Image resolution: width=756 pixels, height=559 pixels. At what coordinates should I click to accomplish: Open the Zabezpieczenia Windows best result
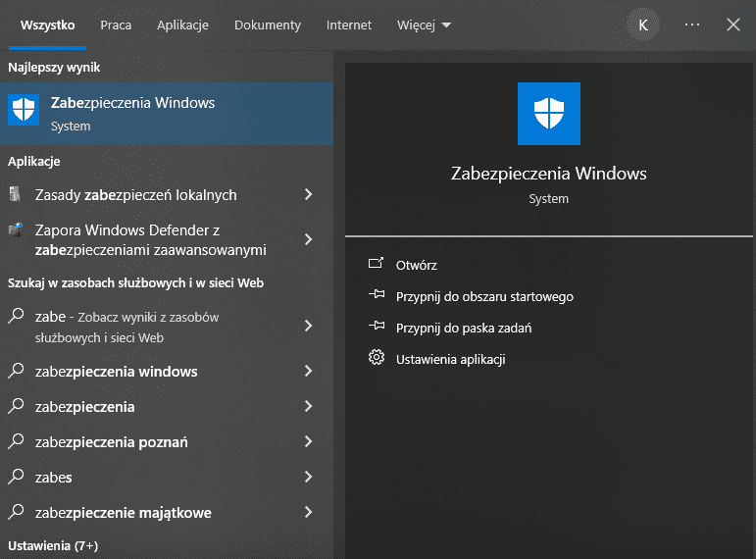(167, 114)
